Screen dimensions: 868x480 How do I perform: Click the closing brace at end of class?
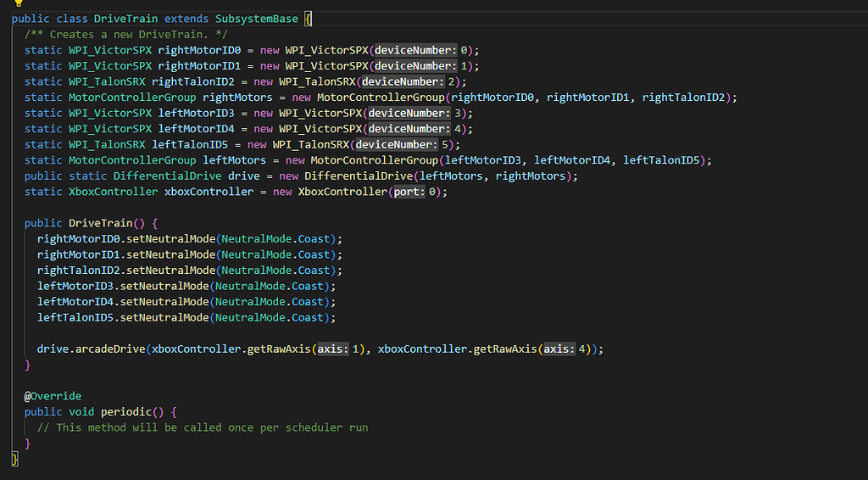(x=14, y=459)
